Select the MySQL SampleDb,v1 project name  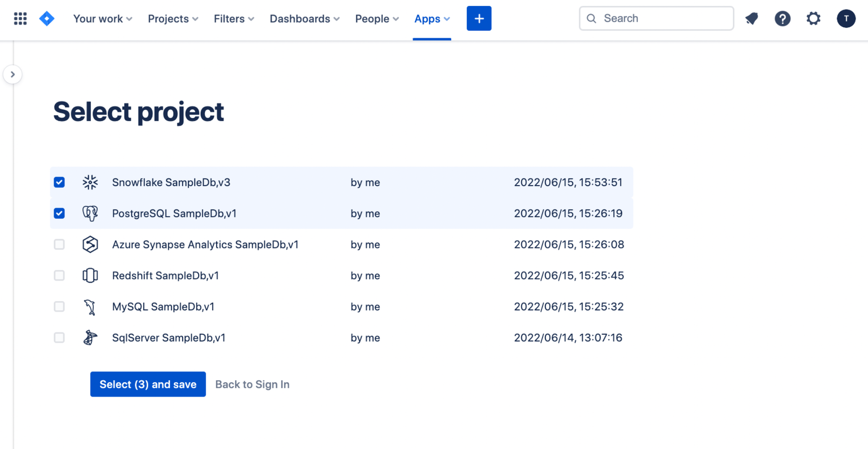(x=163, y=307)
